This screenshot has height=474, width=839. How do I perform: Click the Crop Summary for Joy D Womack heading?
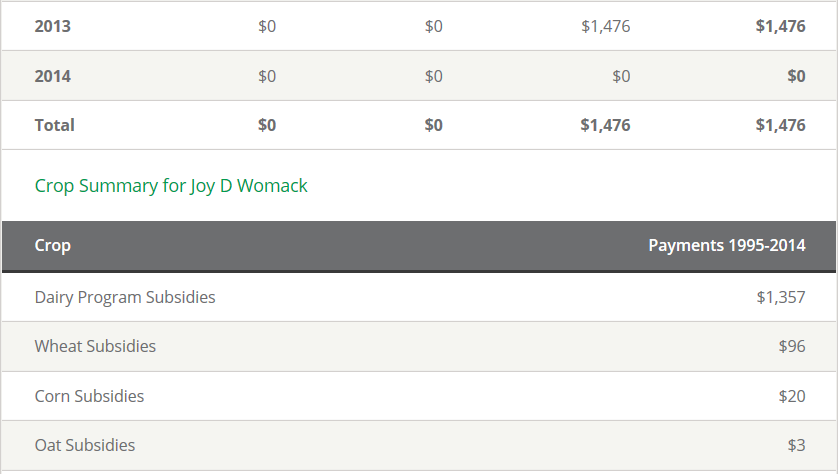coord(171,186)
